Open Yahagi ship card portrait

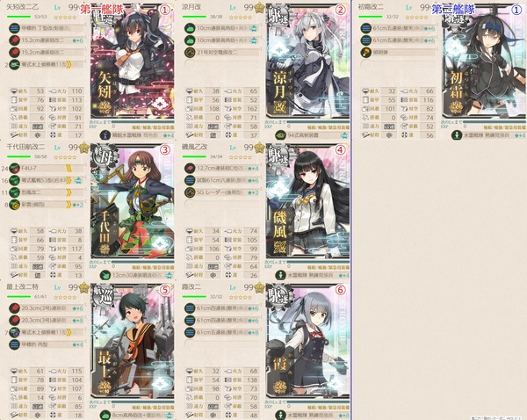coord(133,62)
